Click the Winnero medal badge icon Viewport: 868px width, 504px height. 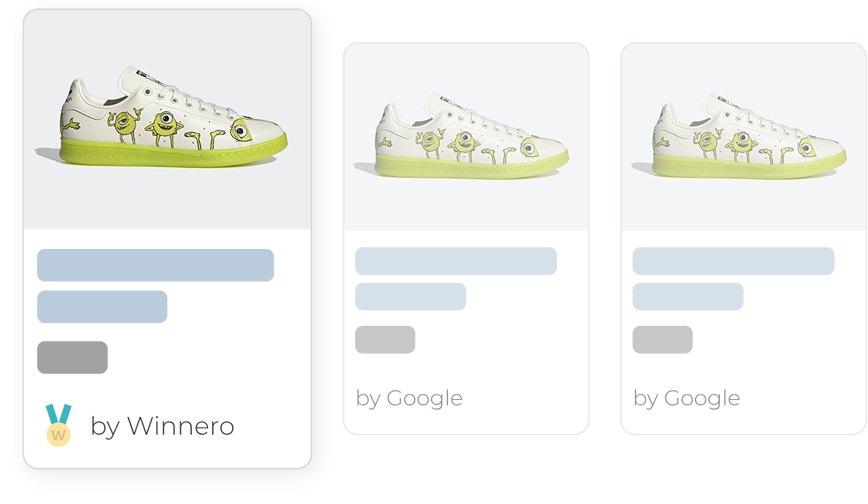point(58,425)
